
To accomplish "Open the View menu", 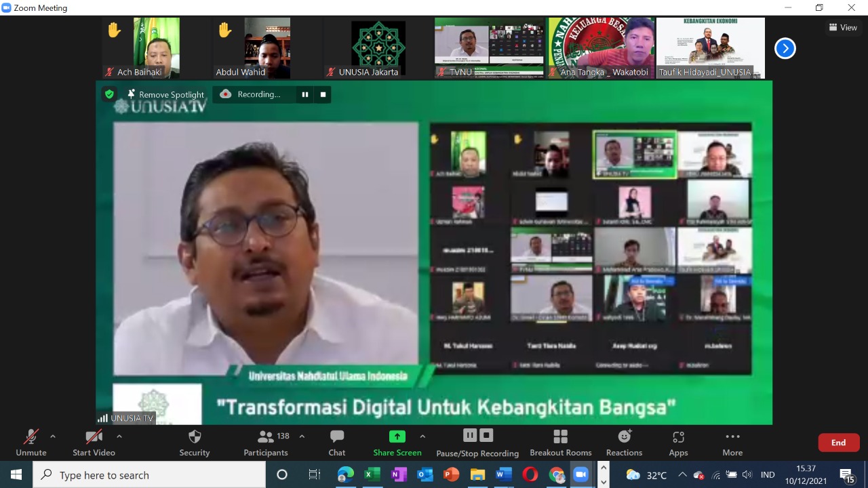I will [843, 27].
